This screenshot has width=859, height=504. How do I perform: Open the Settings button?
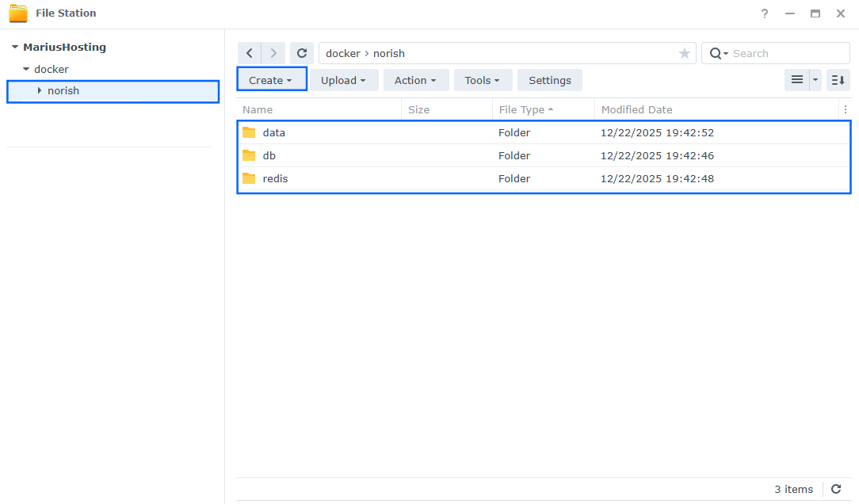click(x=549, y=79)
